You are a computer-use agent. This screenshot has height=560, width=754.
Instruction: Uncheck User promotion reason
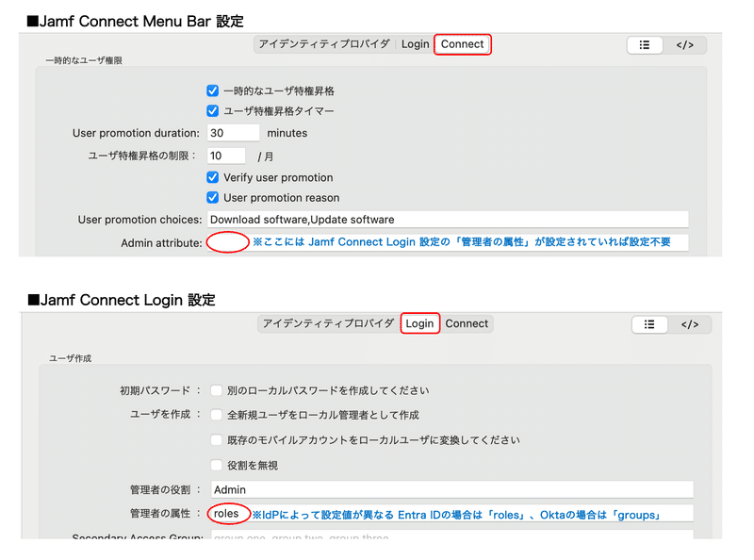point(213,198)
